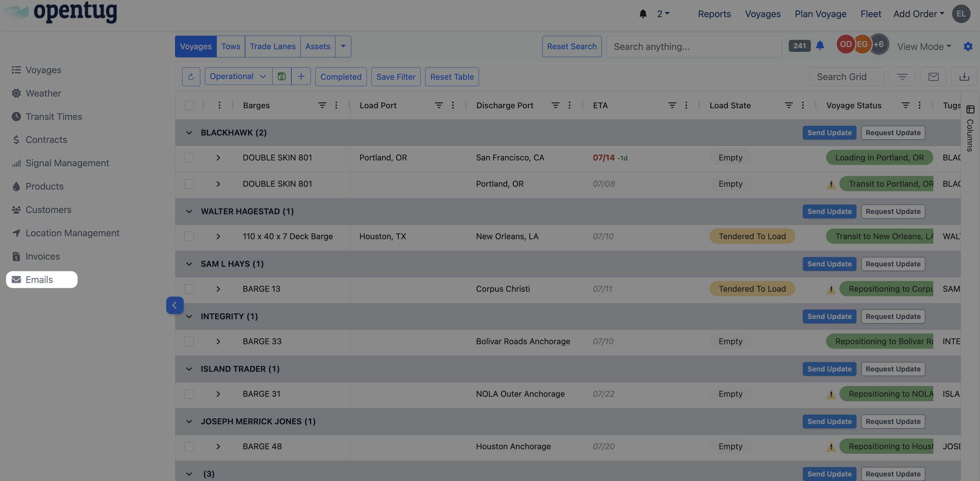Viewport: 980px width, 481px height.
Task: Open the Columns side panel
Action: click(970, 129)
